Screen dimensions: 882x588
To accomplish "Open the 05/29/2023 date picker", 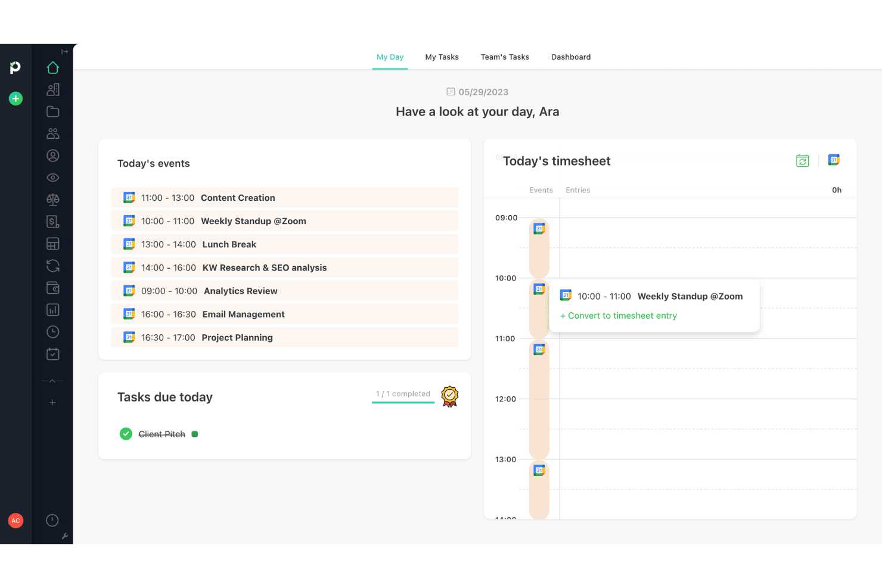I will 477,92.
